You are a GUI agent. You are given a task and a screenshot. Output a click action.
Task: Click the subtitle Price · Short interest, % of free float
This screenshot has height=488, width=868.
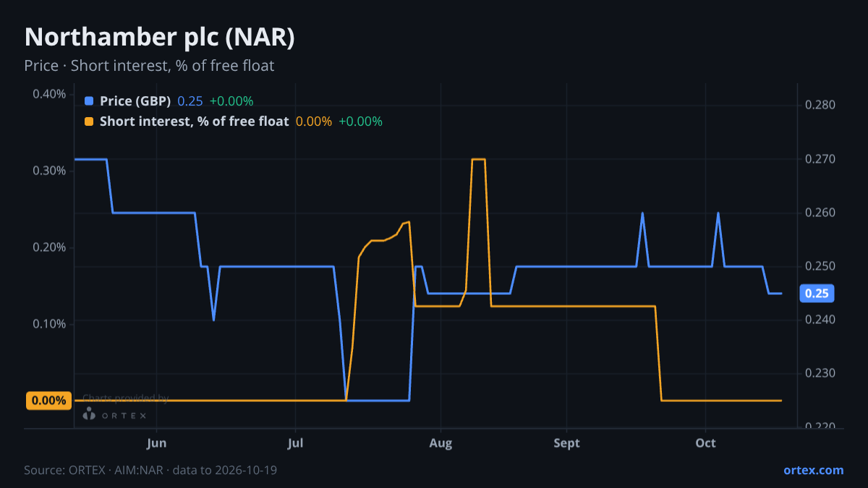click(x=149, y=66)
